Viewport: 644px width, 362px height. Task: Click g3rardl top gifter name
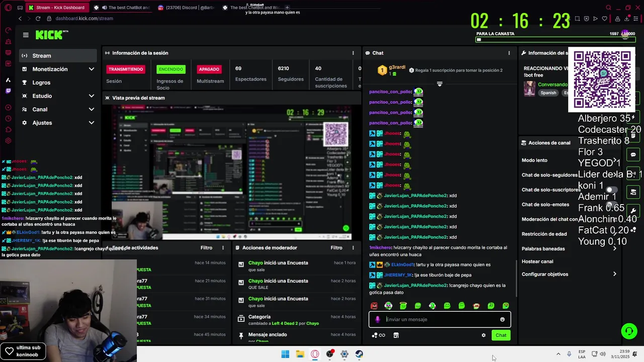coord(397,67)
